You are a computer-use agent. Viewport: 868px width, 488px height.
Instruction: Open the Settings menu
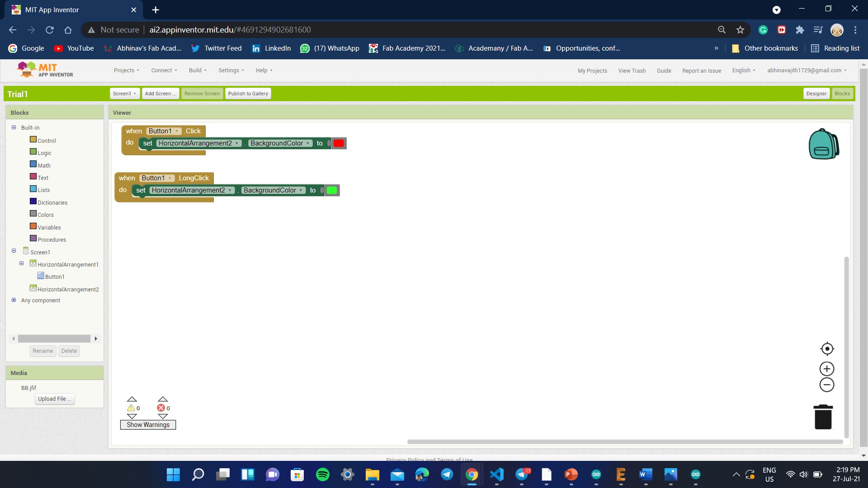click(231, 70)
